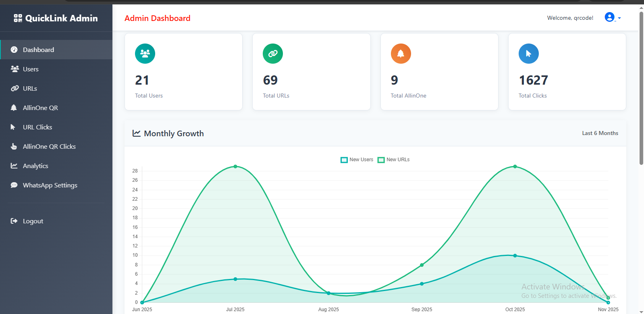Click the green Total URLs link icon
644x314 pixels.
click(273, 54)
